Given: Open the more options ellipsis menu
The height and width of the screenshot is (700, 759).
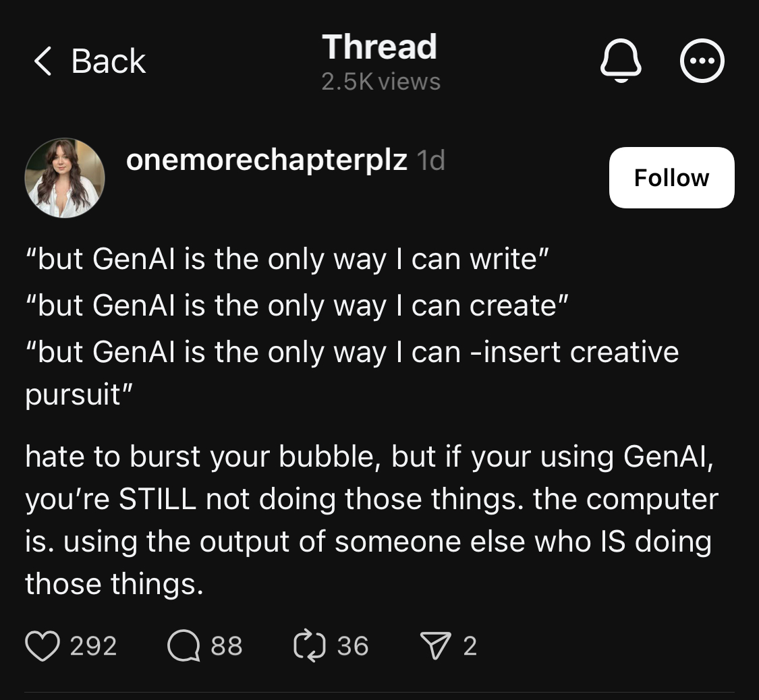Looking at the screenshot, I should 702,61.
